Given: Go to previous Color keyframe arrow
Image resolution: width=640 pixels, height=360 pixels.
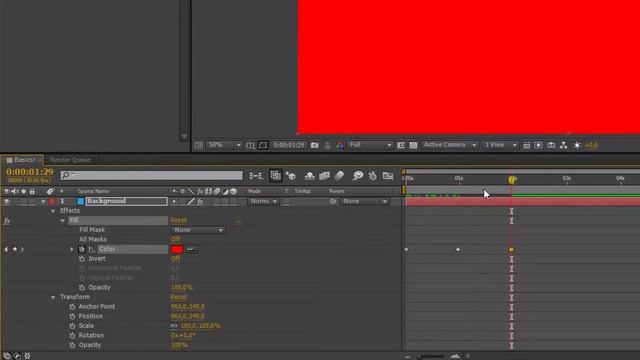Looking at the screenshot, I should [x=6, y=249].
